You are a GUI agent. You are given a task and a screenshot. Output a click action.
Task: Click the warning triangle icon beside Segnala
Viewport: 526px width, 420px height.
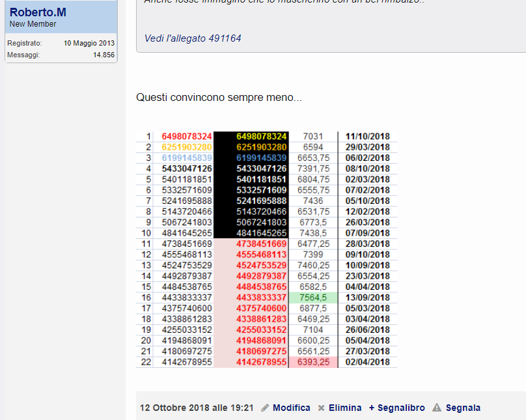tap(437, 408)
